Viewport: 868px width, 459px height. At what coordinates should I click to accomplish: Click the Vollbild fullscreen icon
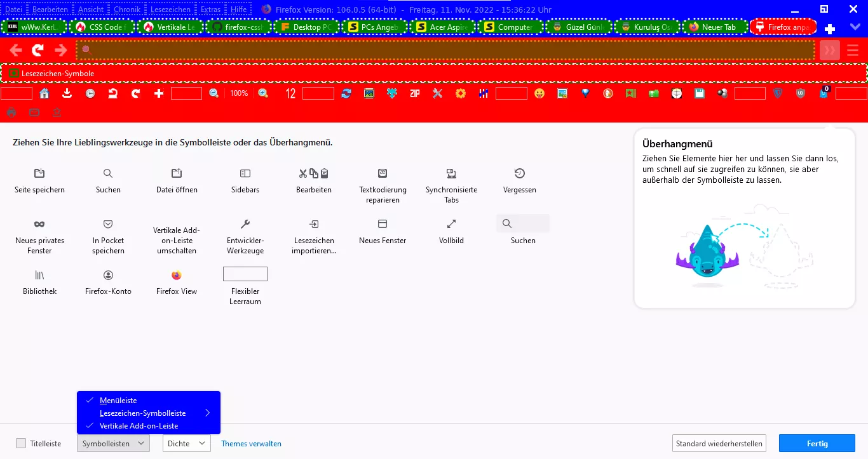451,224
